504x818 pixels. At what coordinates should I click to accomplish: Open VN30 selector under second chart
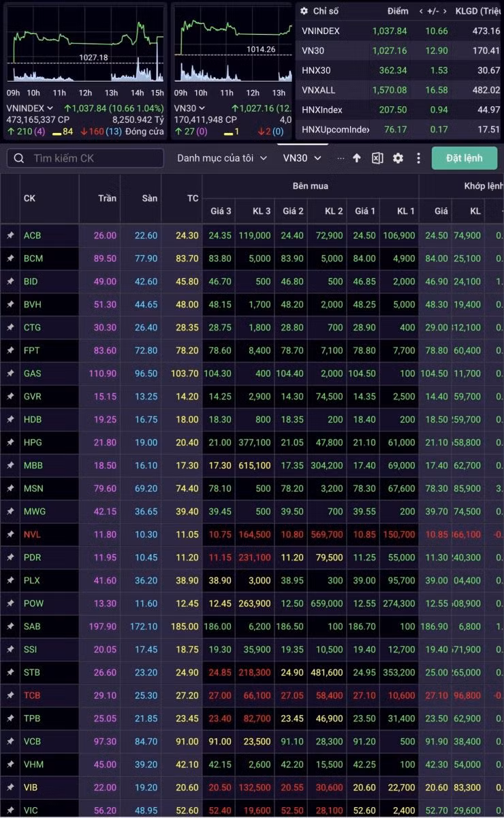click(x=190, y=108)
